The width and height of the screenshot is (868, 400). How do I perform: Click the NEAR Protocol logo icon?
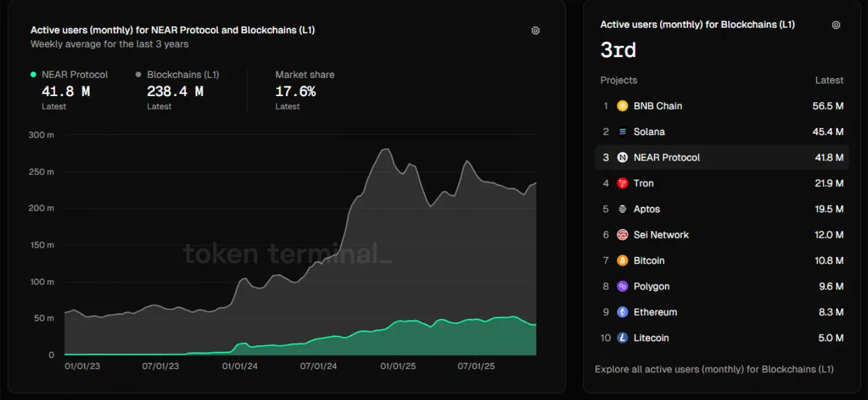click(x=622, y=157)
